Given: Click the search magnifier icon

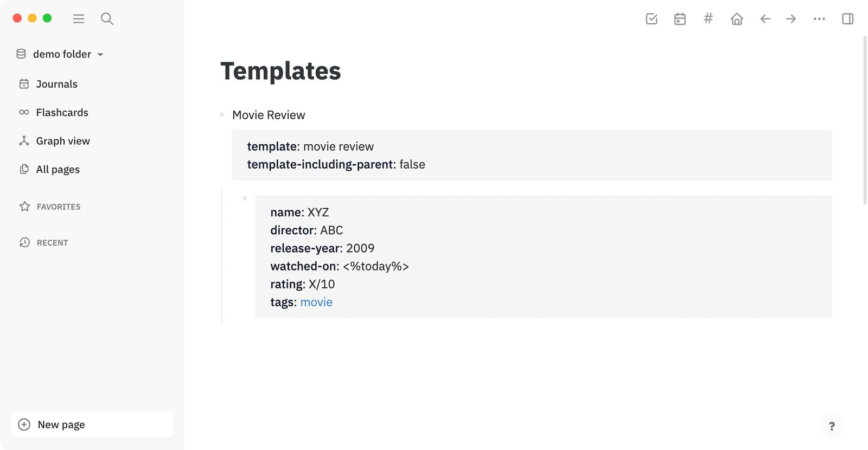Looking at the screenshot, I should [107, 18].
